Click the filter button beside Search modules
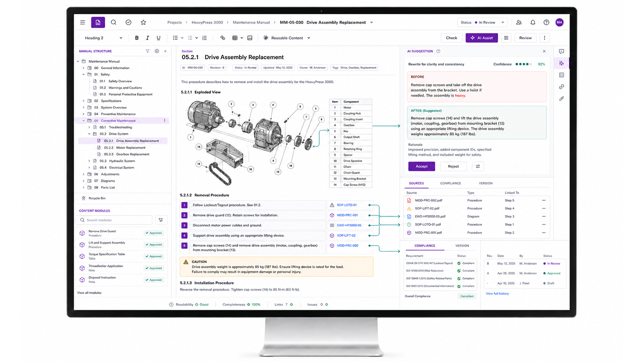This screenshot has height=362, width=644. pos(161,220)
